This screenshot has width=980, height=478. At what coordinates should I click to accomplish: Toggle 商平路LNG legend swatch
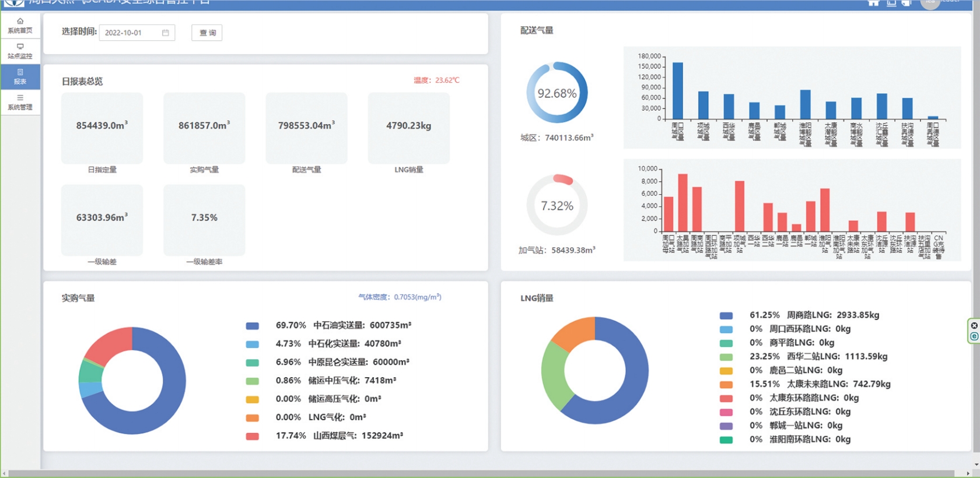[726, 343]
